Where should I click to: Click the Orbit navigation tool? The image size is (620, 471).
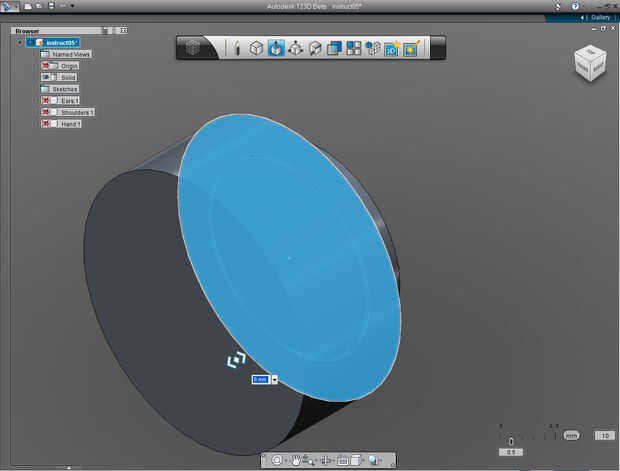(x=277, y=460)
